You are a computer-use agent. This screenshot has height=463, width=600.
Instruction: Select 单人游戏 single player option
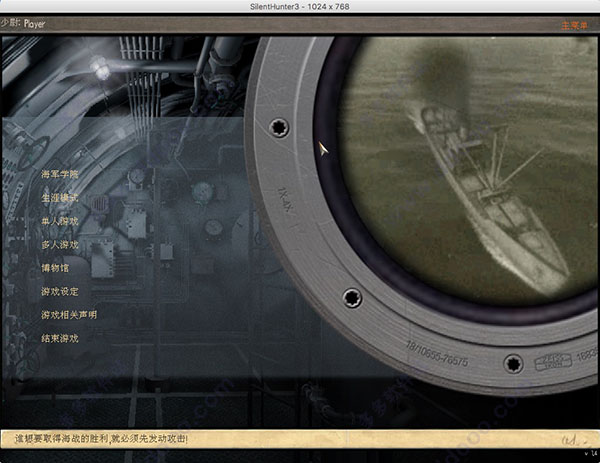coord(59,221)
